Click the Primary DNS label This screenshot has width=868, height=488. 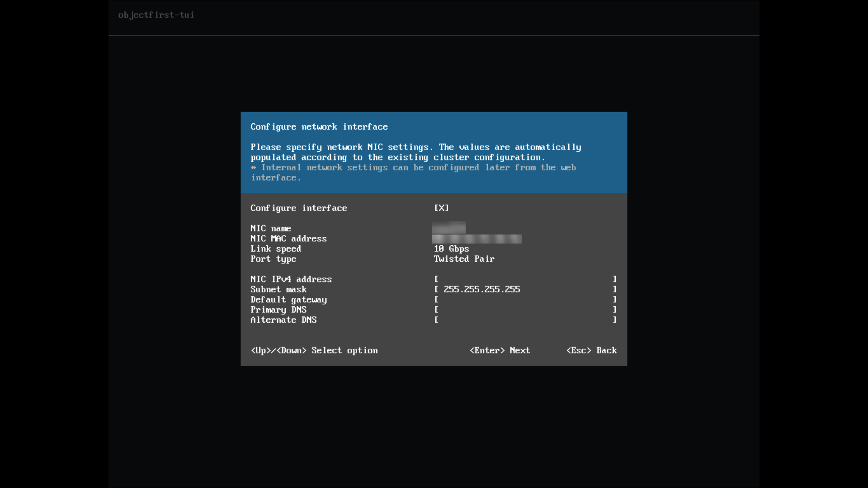point(278,310)
